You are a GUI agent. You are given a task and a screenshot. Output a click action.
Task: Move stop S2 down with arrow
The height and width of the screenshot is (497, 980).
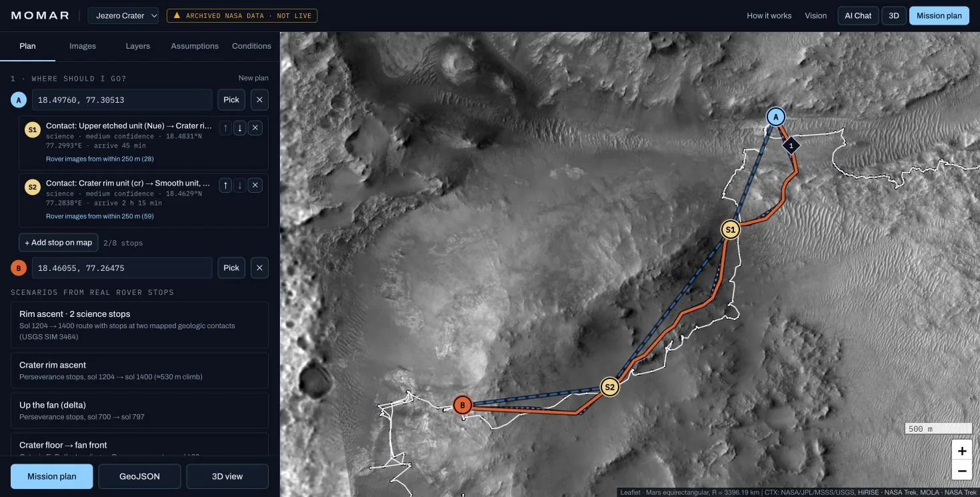pyautogui.click(x=240, y=185)
